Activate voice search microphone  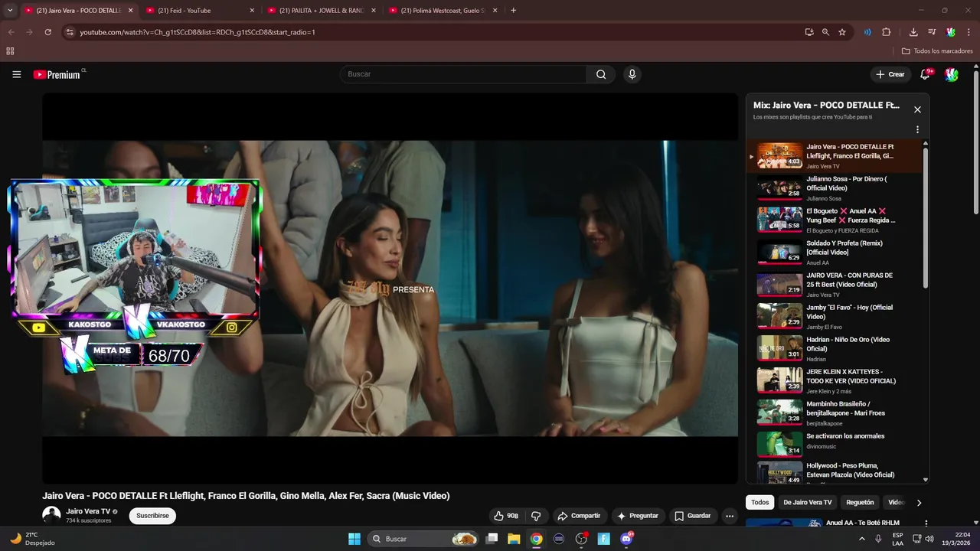(632, 74)
